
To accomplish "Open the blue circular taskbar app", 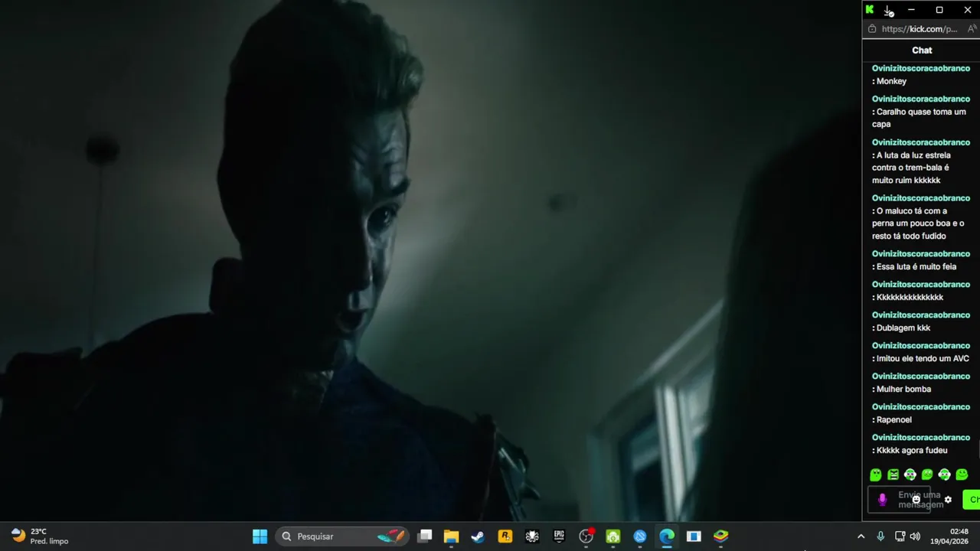I will [x=639, y=536].
